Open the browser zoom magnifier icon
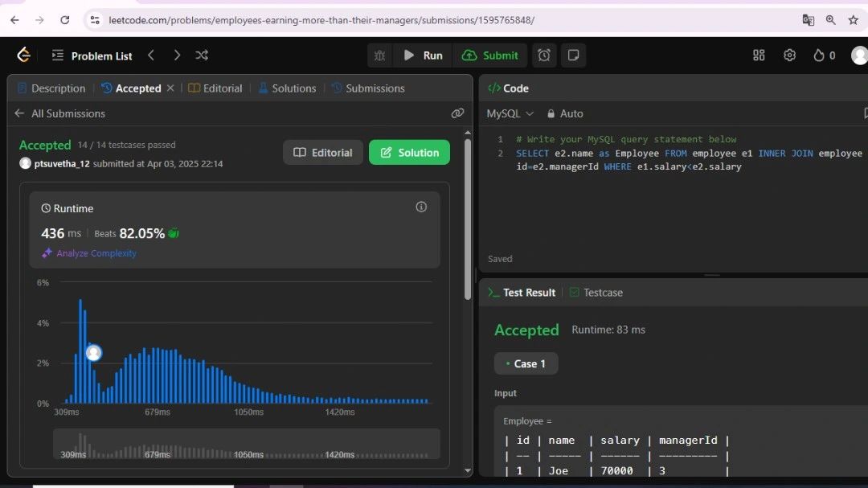The height and width of the screenshot is (488, 868). coord(830,20)
